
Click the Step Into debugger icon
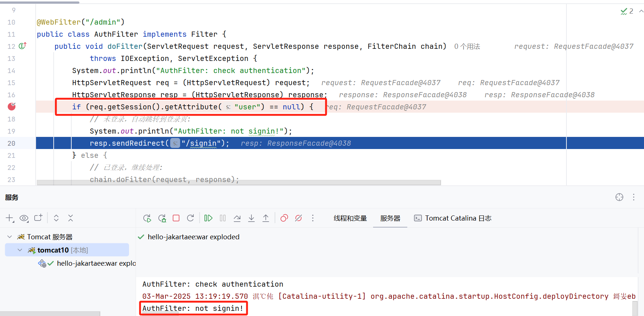(x=251, y=218)
